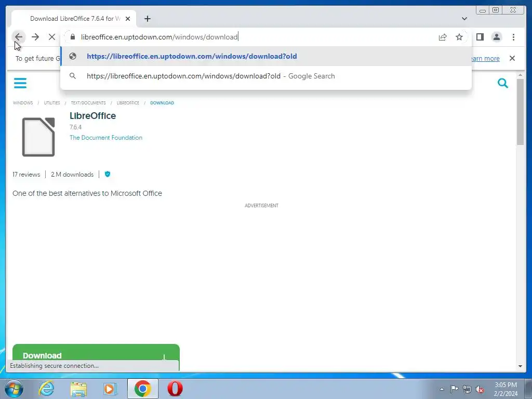Click the blue verified shield icon
This screenshot has height=399, width=532.
point(108,174)
